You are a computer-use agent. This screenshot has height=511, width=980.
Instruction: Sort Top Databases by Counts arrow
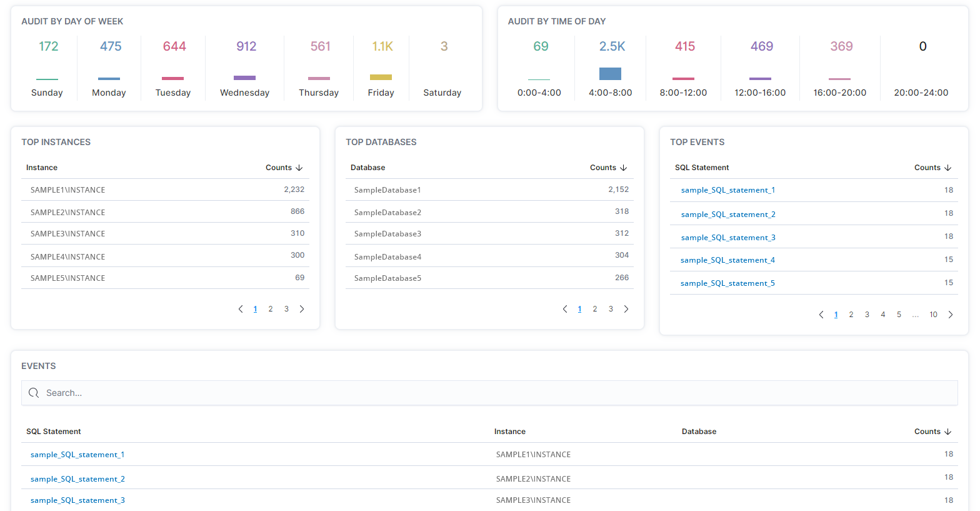coord(624,168)
